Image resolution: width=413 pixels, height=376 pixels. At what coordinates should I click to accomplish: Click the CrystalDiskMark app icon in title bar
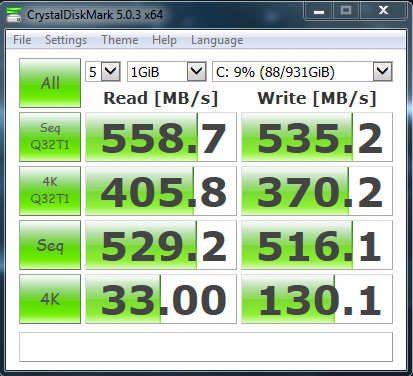tap(14, 14)
